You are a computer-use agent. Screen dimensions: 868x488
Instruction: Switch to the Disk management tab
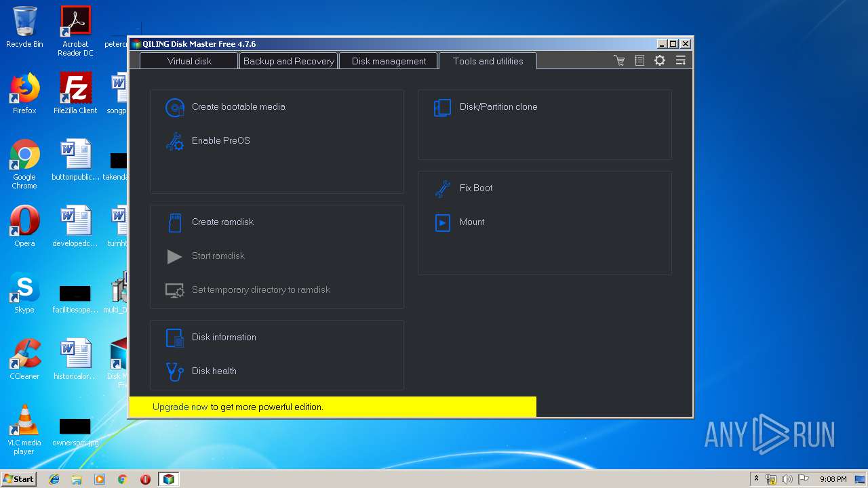[389, 61]
